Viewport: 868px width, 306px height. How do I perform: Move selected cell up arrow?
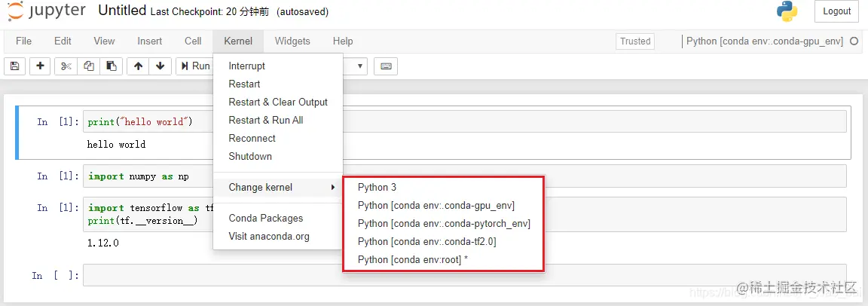(138, 66)
